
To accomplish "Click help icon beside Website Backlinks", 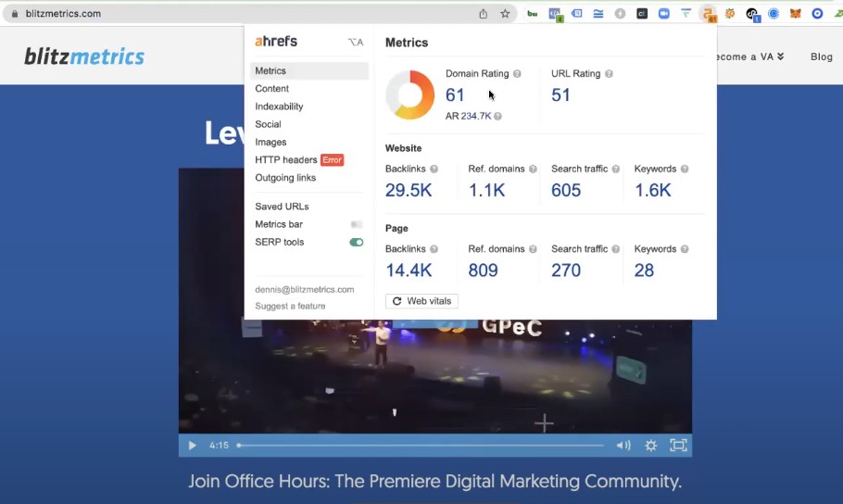I will (434, 169).
